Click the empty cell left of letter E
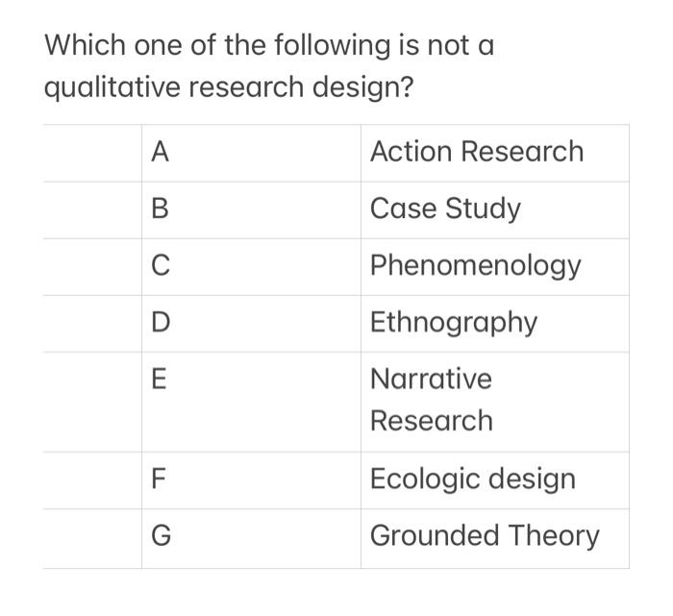Image resolution: width=673 pixels, height=616 pixels. pos(92,402)
